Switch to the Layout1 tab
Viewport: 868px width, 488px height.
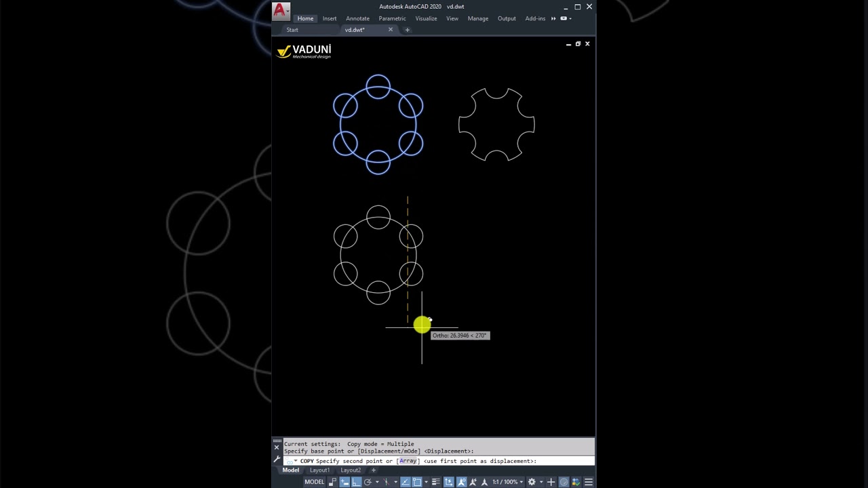[319, 470]
